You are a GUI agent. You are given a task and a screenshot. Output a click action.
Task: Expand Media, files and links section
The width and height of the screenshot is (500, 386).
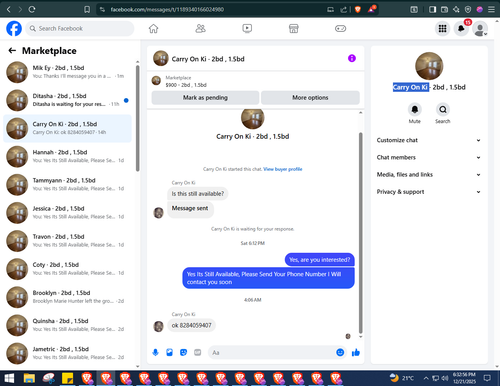(429, 175)
